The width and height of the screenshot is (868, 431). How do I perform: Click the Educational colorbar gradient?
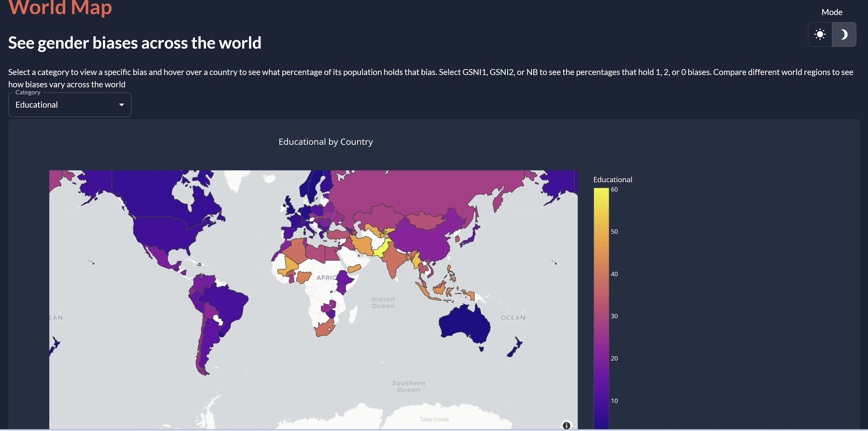tap(601, 303)
